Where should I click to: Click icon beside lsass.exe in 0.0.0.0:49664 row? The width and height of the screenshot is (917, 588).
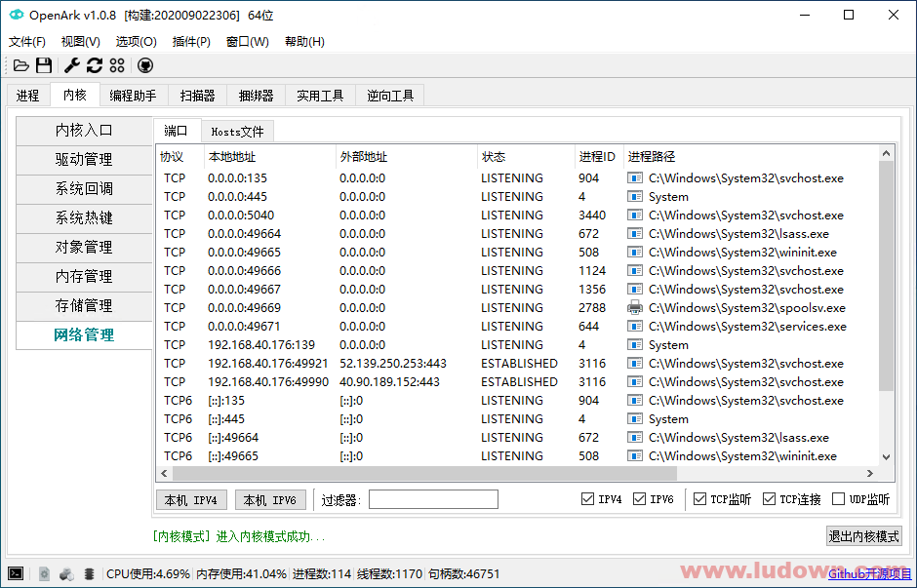tap(634, 234)
